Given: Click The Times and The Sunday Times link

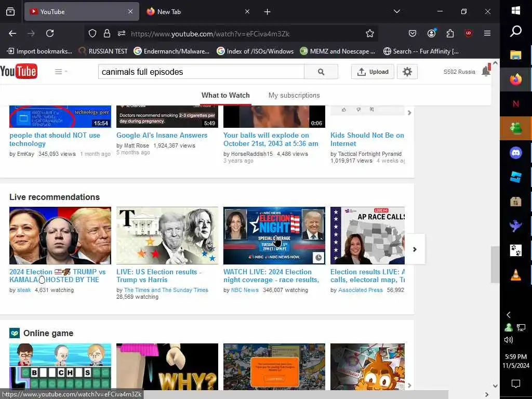Looking at the screenshot, I should [166, 290].
